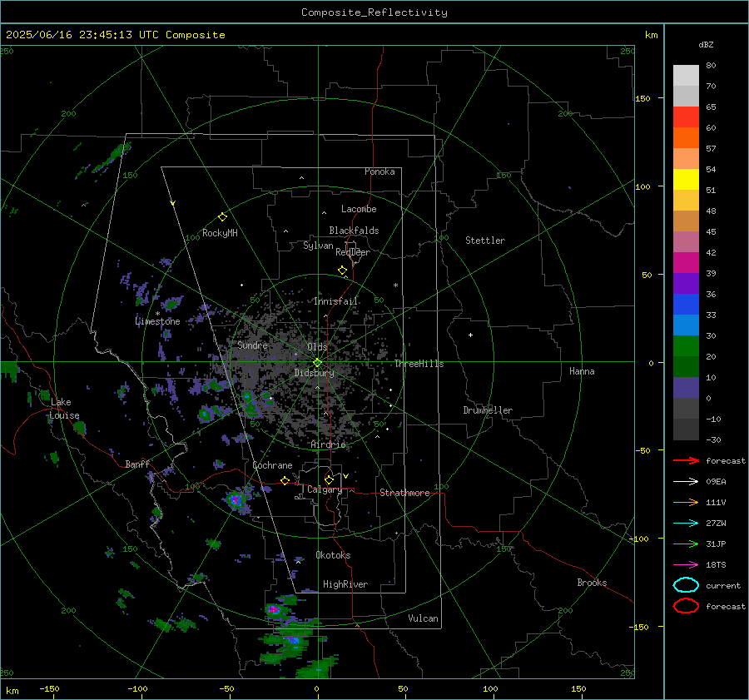The height and width of the screenshot is (700, 749).
Task: Click the ThreeHills map label
Action: click(419, 364)
